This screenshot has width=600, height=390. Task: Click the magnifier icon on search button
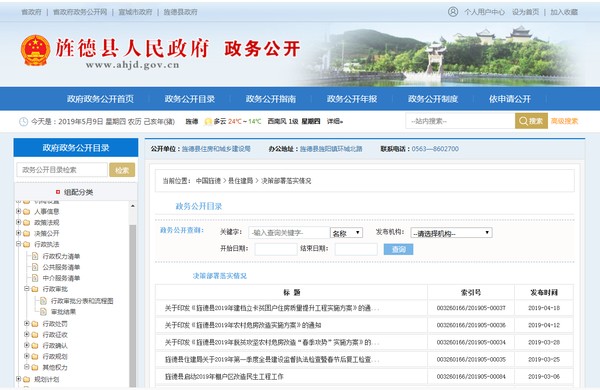[523, 121]
